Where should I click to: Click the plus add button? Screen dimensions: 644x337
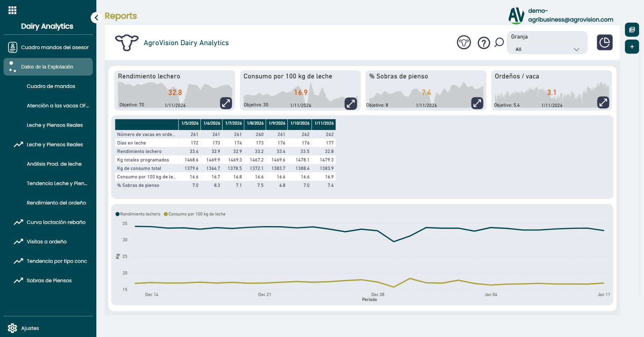[x=632, y=47]
